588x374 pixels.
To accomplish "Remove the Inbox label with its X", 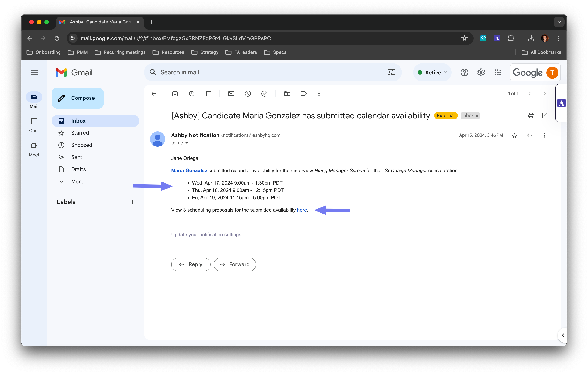I will 477,116.
